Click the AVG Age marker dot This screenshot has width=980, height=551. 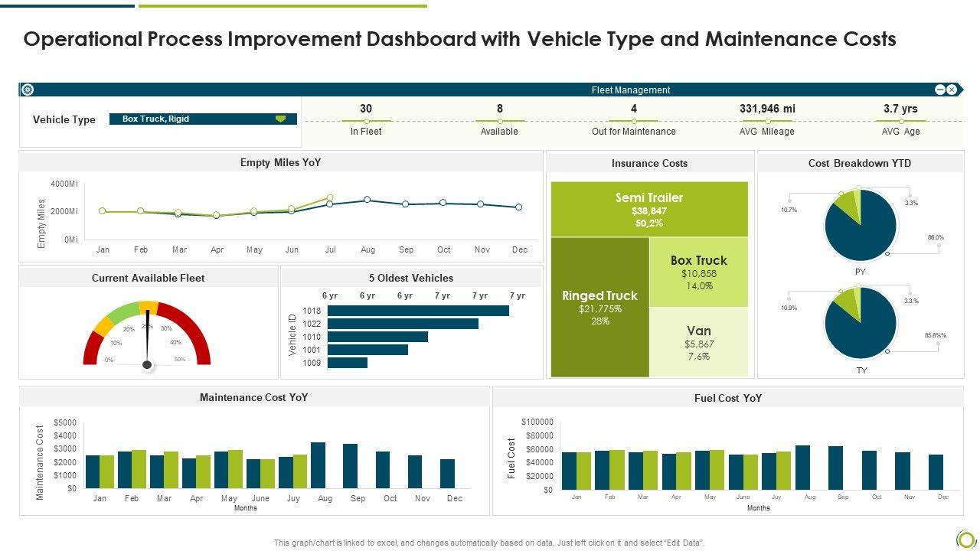point(901,121)
